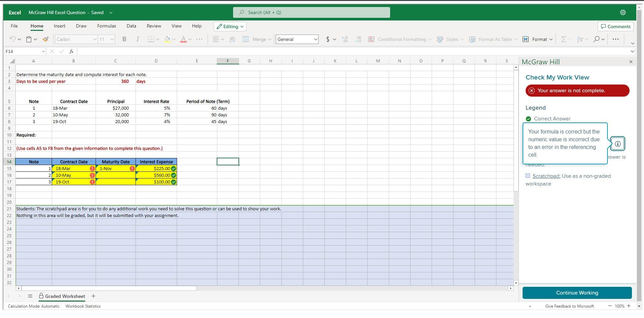
Task: Click the Insert Function fx icon
Action: pos(71,51)
